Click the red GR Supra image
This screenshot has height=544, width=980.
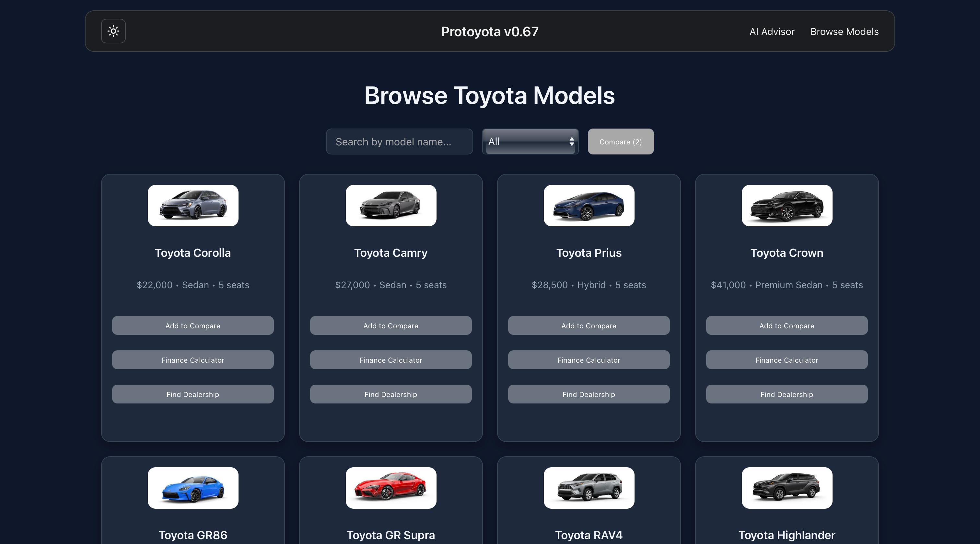click(391, 488)
